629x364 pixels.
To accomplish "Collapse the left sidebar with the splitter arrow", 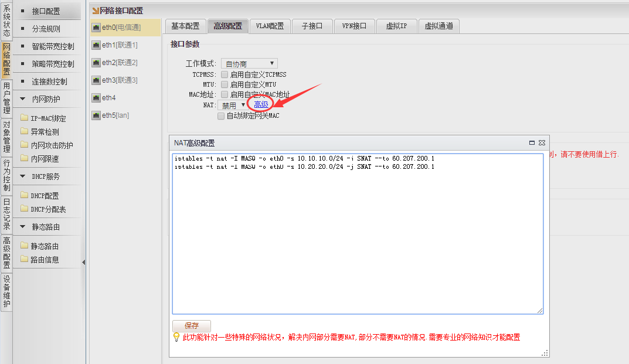I will coord(83,262).
